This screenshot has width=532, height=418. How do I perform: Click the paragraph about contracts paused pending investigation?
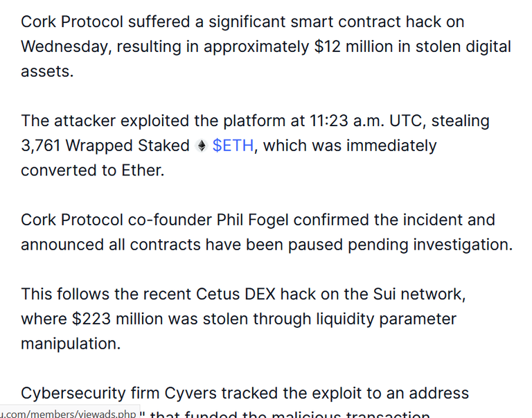[267, 232]
